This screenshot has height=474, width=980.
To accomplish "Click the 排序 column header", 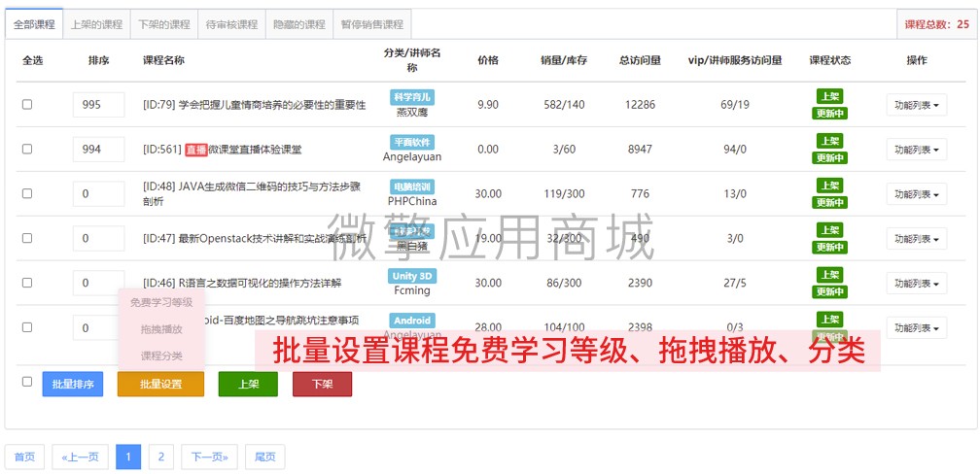I will coord(99,60).
